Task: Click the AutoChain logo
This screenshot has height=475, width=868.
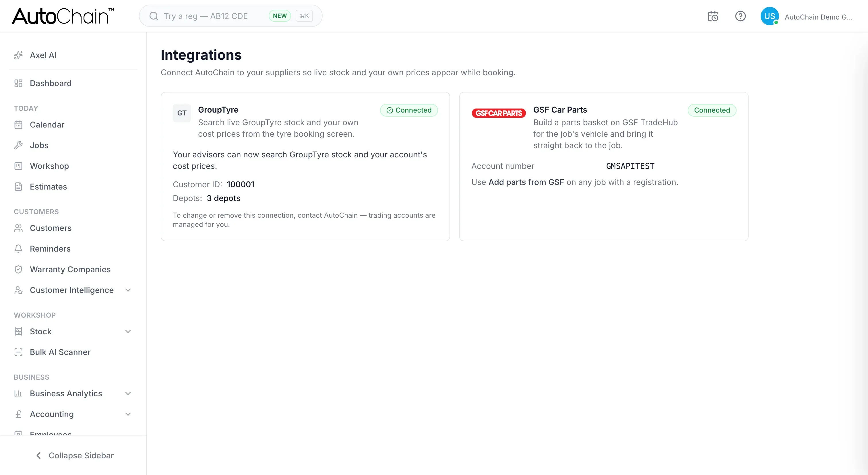Action: tap(63, 16)
